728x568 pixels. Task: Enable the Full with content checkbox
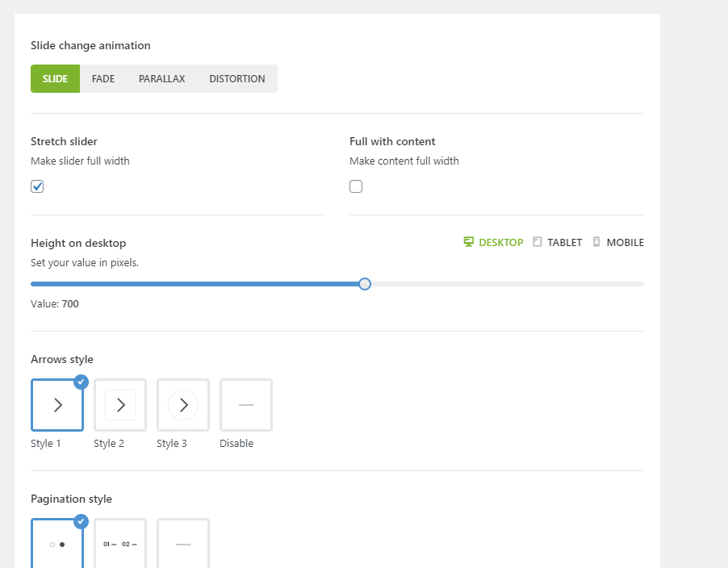356,186
